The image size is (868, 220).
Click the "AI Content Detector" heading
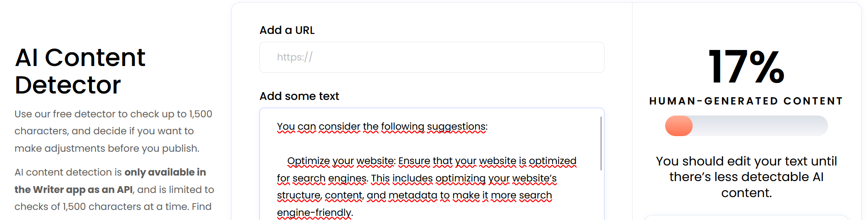click(x=80, y=71)
